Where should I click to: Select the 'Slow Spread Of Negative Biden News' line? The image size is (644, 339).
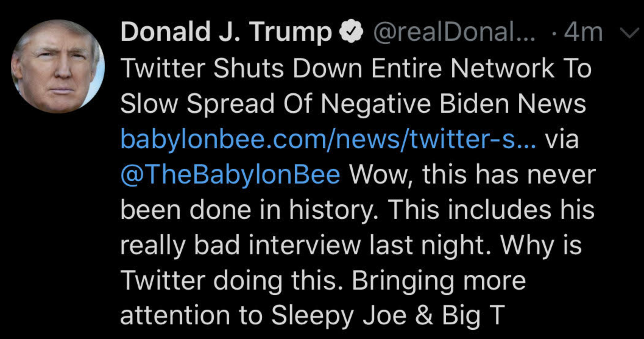[x=353, y=104]
